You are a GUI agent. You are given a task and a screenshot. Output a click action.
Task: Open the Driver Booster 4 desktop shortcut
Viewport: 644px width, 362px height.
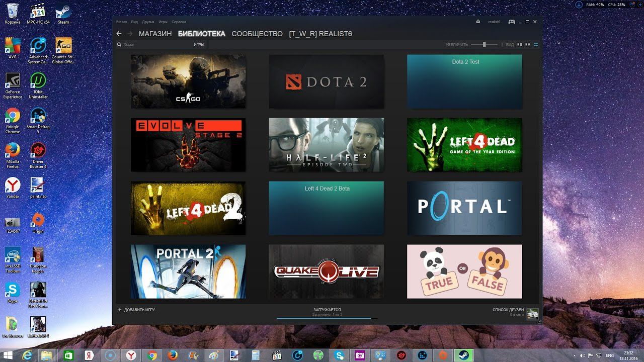coord(38,155)
